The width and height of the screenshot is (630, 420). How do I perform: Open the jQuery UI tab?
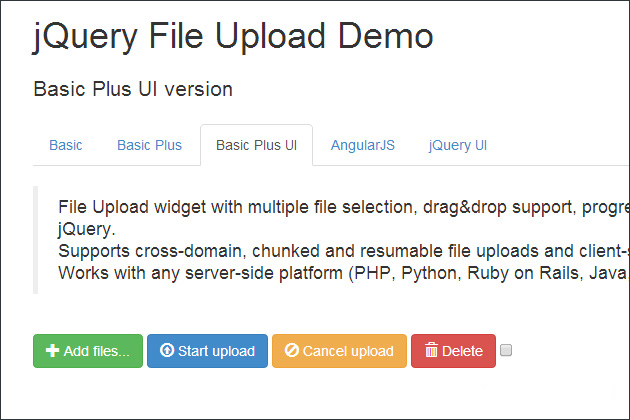[458, 145]
